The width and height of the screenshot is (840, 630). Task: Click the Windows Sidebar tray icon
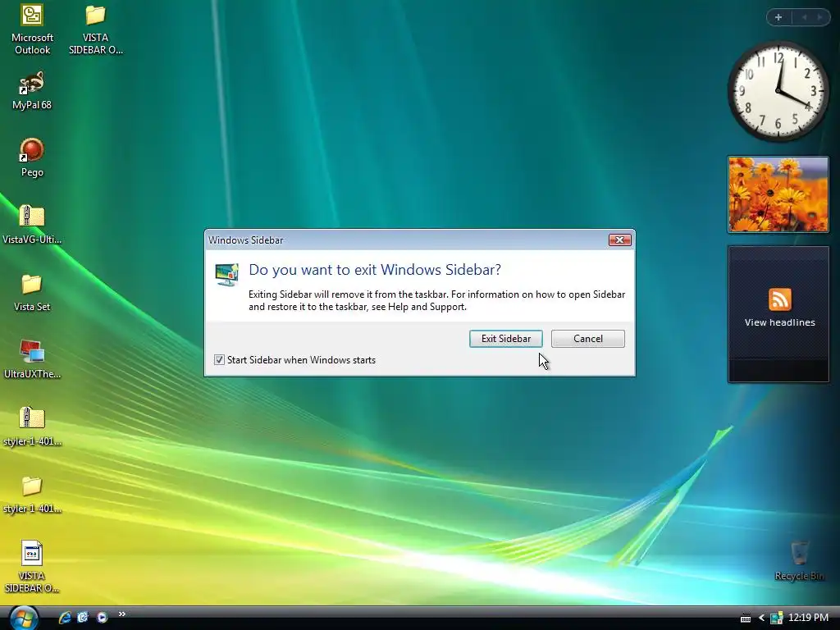pyautogui.click(x=776, y=619)
